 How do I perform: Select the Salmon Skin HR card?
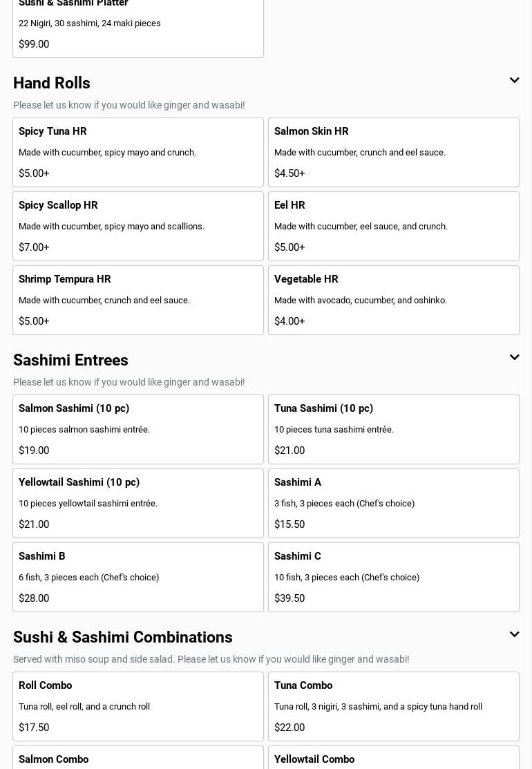[x=394, y=152]
